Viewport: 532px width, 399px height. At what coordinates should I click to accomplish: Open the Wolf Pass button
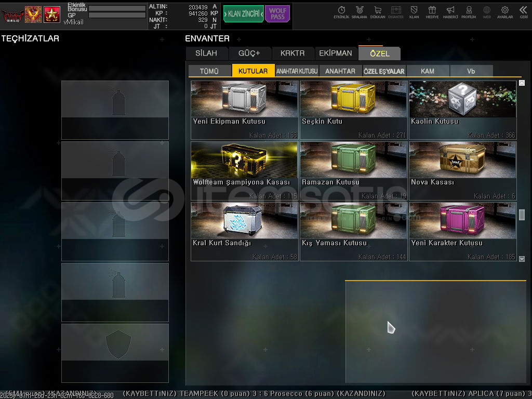click(x=277, y=14)
